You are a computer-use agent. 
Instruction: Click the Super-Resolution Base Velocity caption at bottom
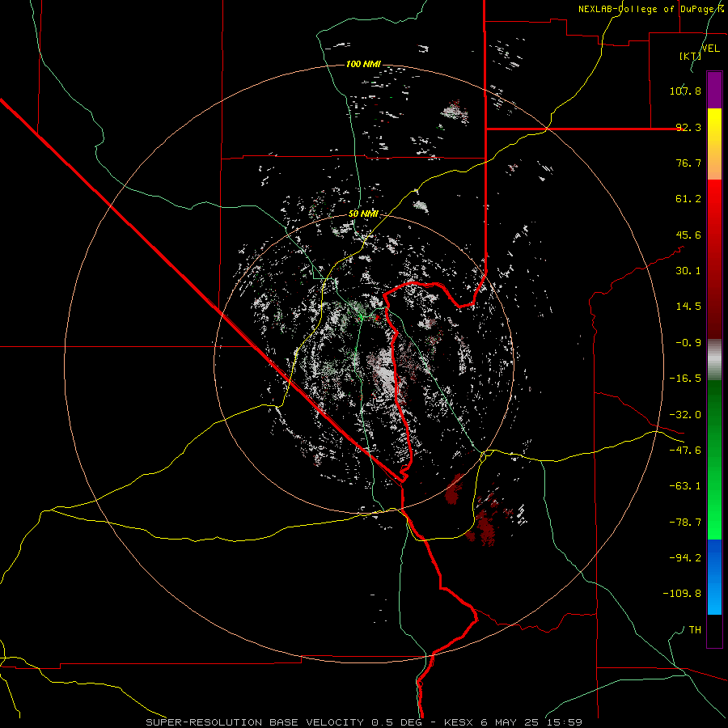tap(363, 722)
